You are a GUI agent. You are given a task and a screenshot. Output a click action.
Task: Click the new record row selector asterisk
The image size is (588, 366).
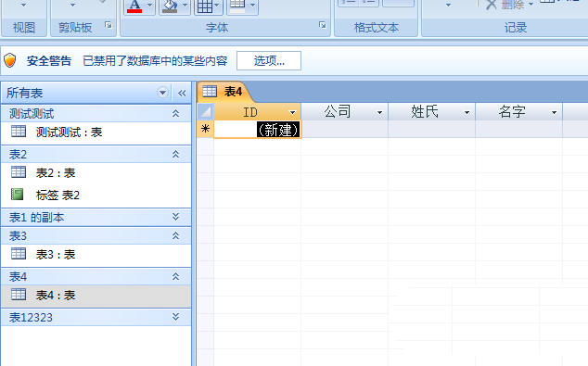206,129
